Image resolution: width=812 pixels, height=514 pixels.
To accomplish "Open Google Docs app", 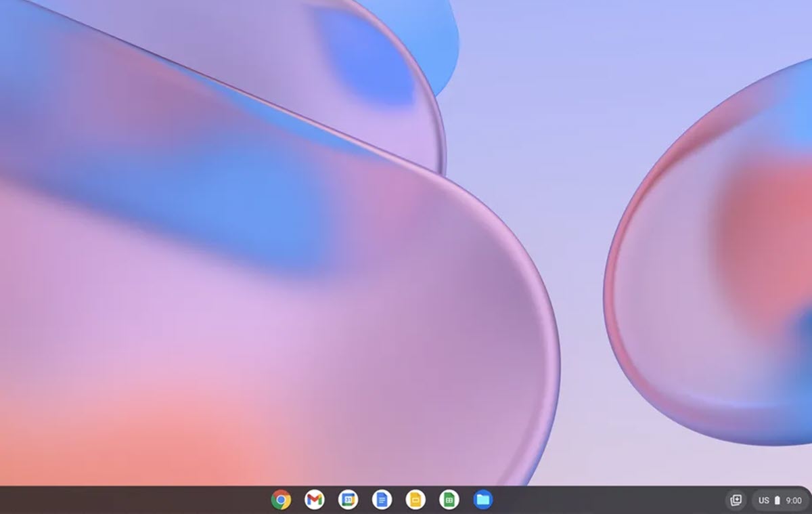I will pyautogui.click(x=382, y=500).
